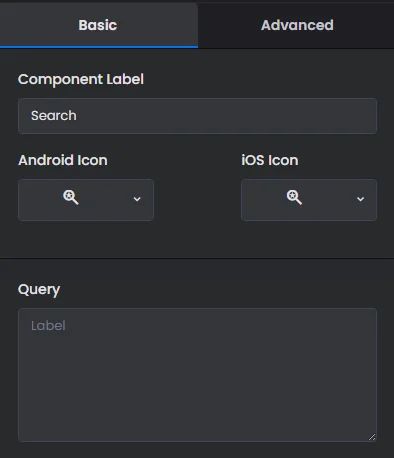This screenshot has height=458, width=394.
Task: Click the iOS Icon heading
Action: pyautogui.click(x=270, y=160)
